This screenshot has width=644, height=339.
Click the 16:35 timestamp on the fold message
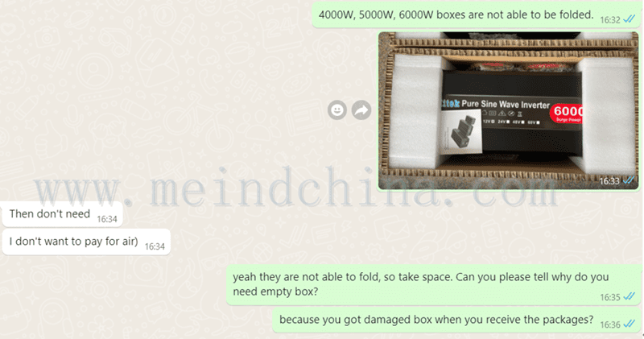point(610,297)
